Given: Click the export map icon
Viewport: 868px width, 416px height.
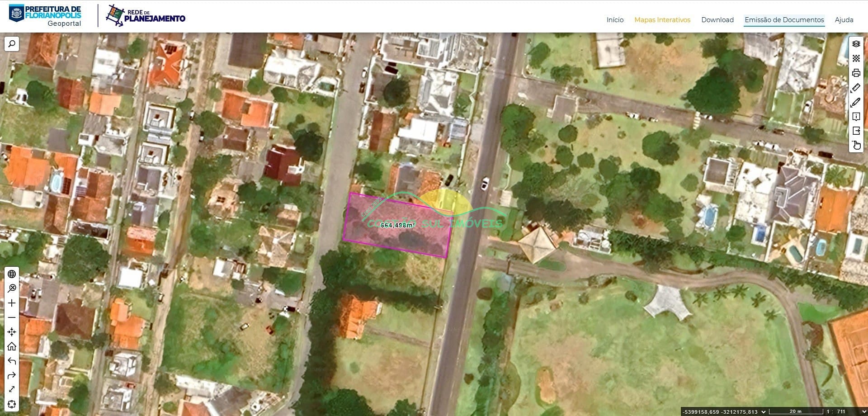Looking at the screenshot, I should 856,131.
